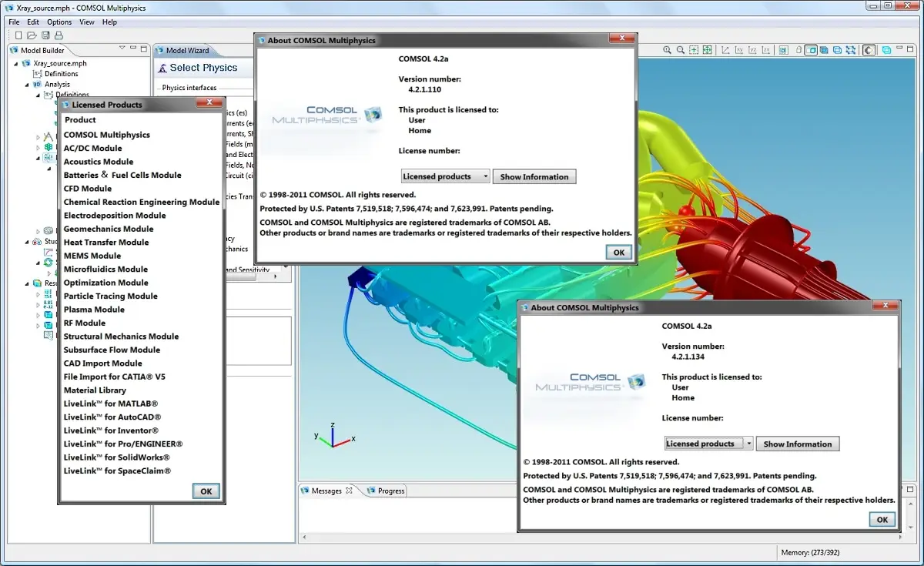Image resolution: width=924 pixels, height=566 pixels.
Task: Click OK in the 4.2.1.134 About dialog
Action: coord(882,519)
